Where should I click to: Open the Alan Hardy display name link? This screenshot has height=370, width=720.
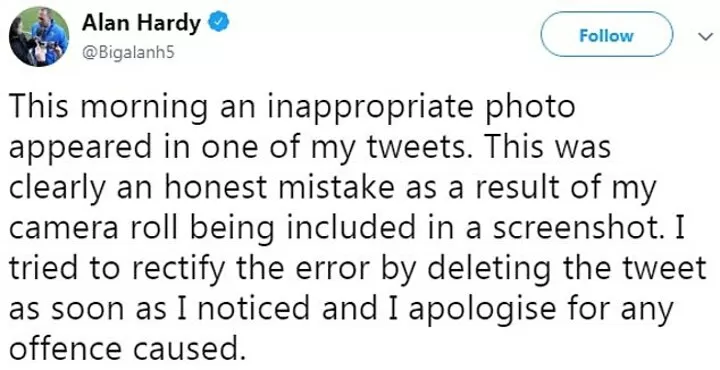pos(141,23)
